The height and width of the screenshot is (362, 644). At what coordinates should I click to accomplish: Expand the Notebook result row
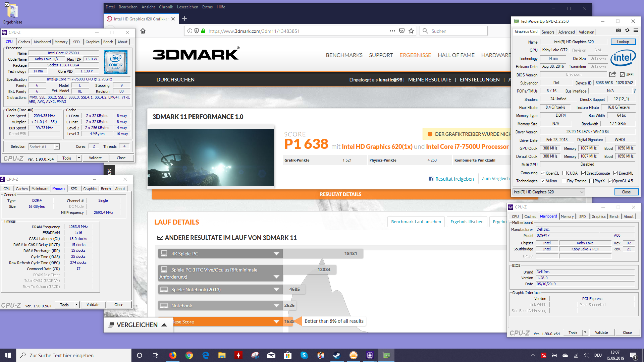click(x=276, y=306)
